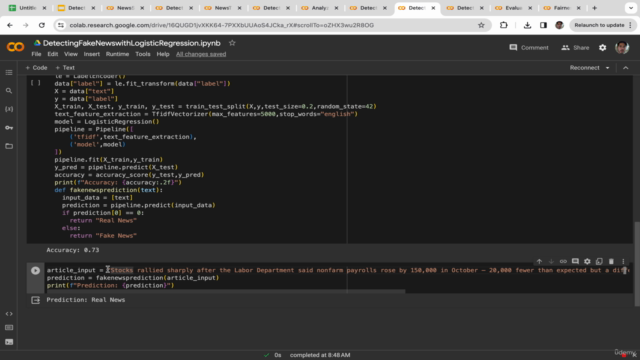Click the Comment button
The width and height of the screenshot is (640, 360).
(529, 48)
